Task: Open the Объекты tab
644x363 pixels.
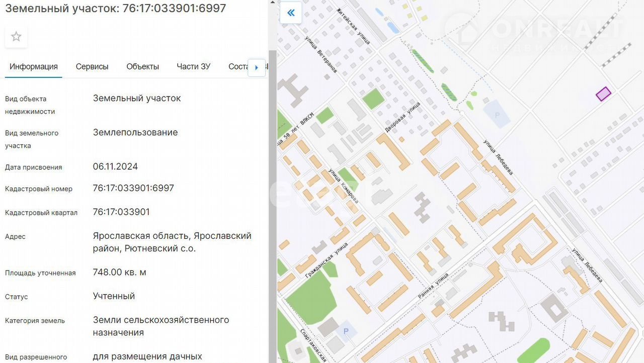Action: (142, 66)
